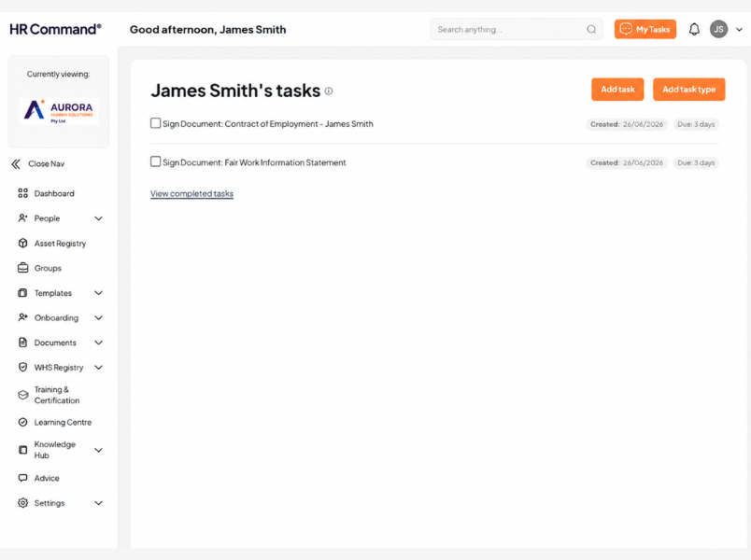
Task: Expand the Templates menu chevron
Action: click(99, 293)
